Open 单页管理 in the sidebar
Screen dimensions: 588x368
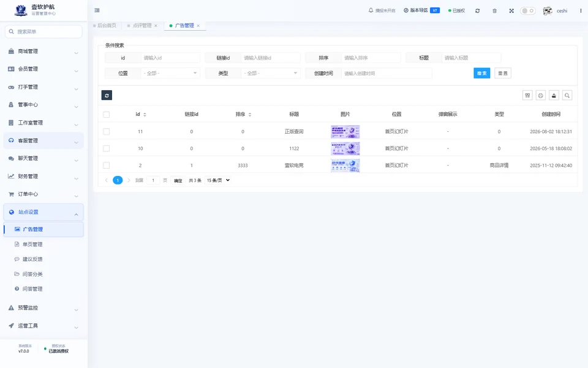coord(32,245)
